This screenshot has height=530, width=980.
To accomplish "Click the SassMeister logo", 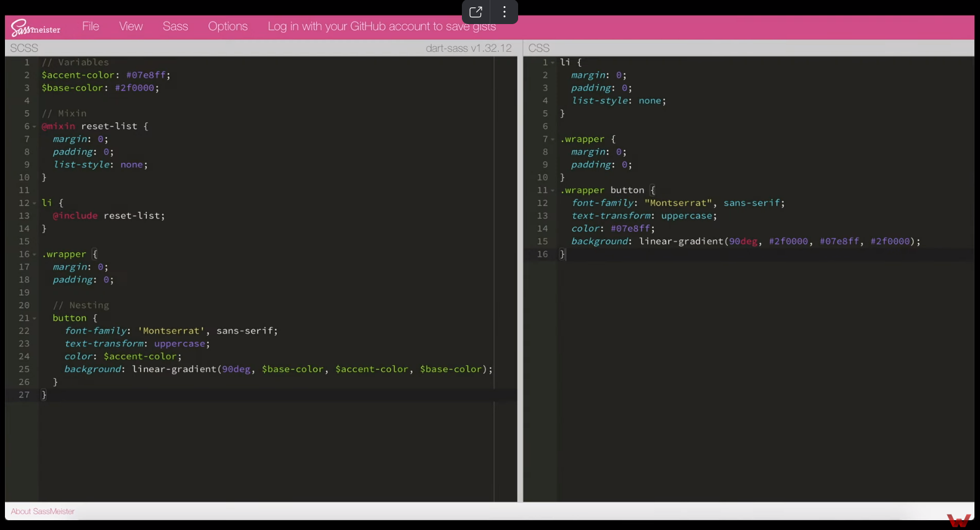I will pyautogui.click(x=36, y=28).
